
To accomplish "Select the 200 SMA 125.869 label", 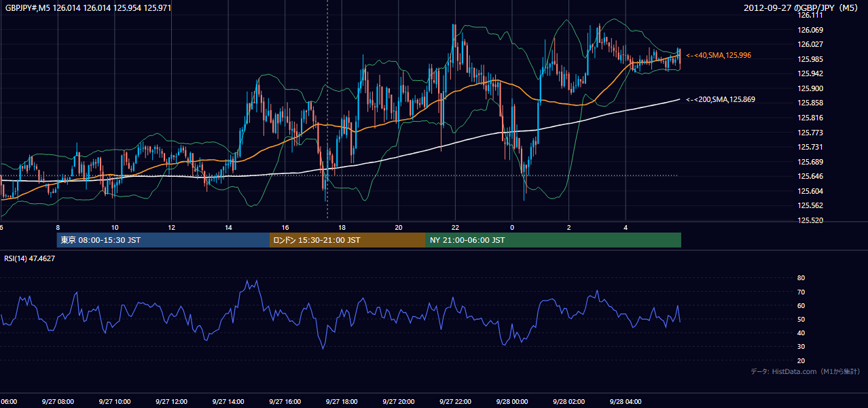I will (721, 99).
